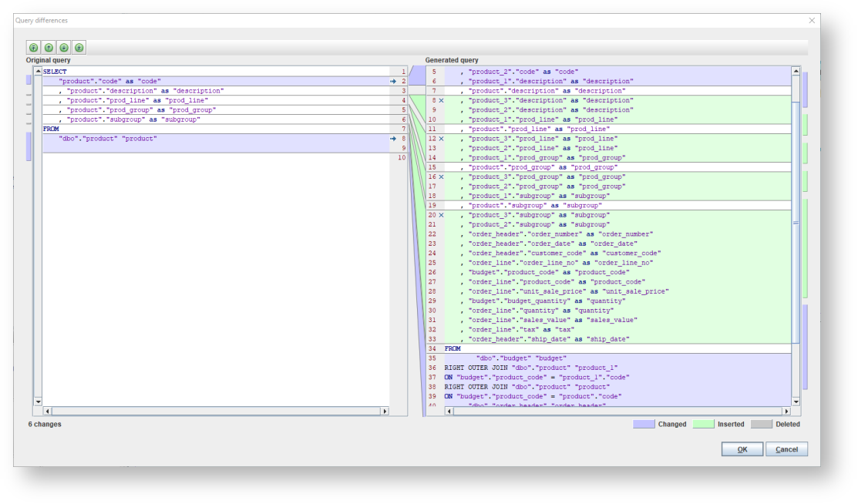Close the Query differences dialog
Image resolution: width=858 pixels, height=504 pixels.
[811, 20]
